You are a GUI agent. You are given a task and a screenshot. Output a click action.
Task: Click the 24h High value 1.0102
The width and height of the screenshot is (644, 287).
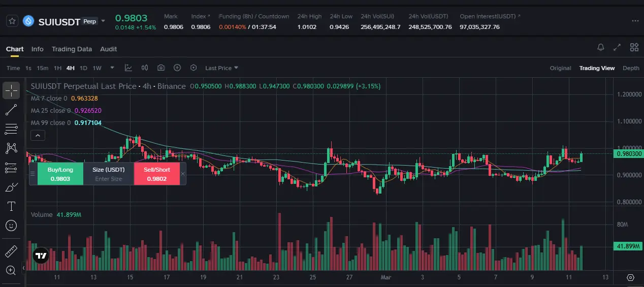coord(308,27)
